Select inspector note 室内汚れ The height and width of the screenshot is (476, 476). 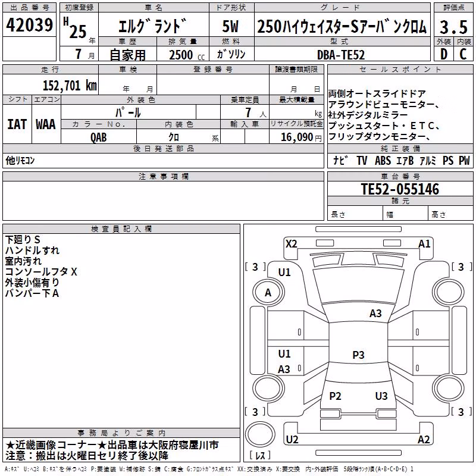[x=23, y=261]
